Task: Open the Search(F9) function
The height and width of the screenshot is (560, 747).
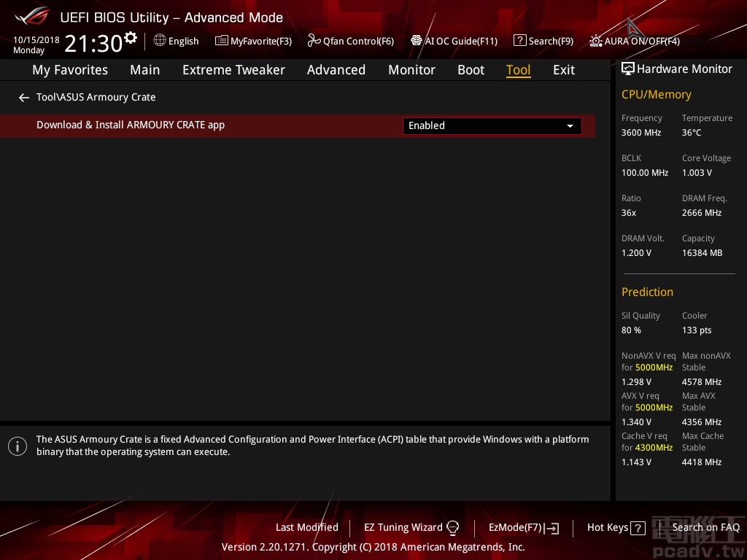Action: tap(543, 41)
